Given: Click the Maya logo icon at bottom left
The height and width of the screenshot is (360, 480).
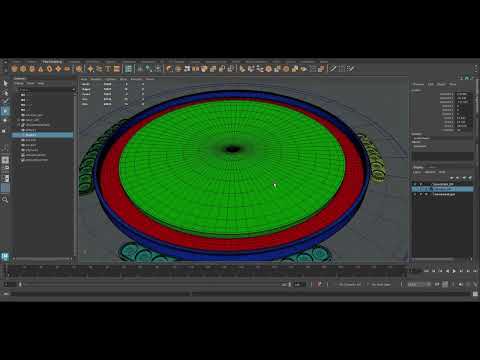Looking at the screenshot, I should coord(5,256).
